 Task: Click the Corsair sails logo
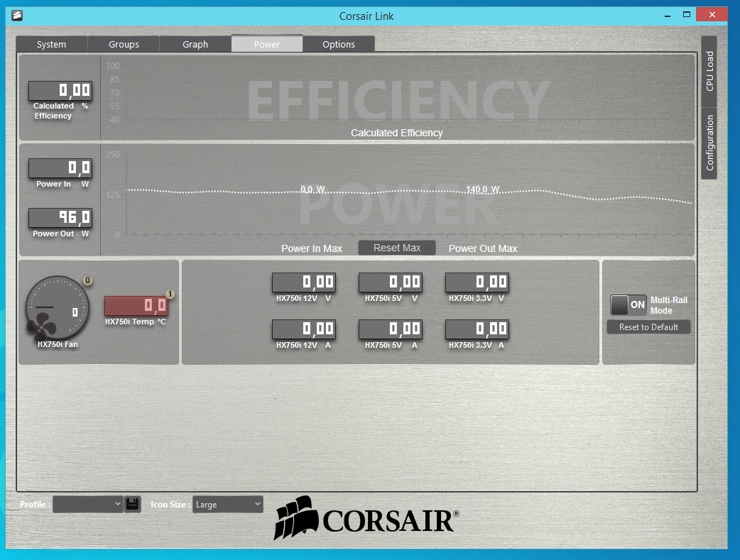pos(296,517)
